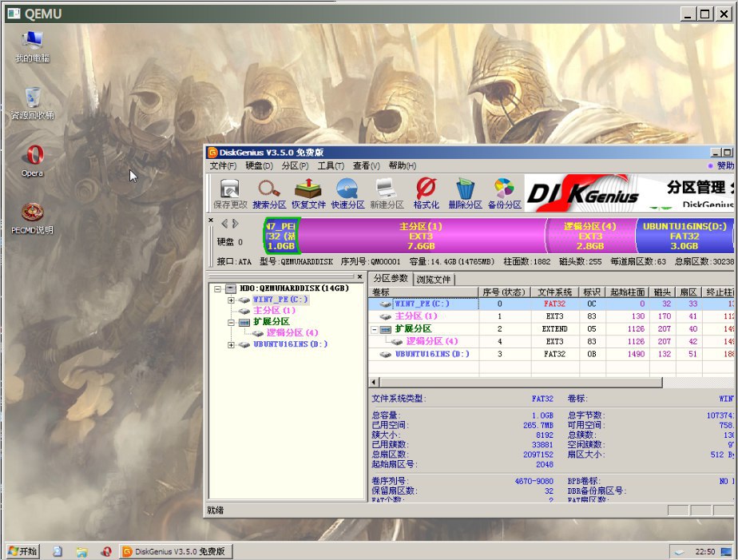Collapse 扩展分区 in the left tree
Image resolution: width=738 pixels, height=560 pixels.
pyautogui.click(x=231, y=323)
